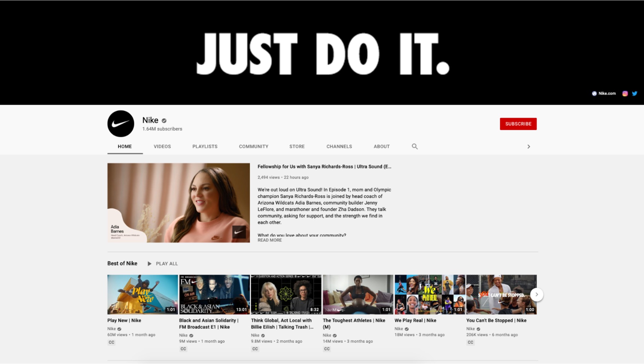Click Nike channel name under The Toughest Athletes
Image resolution: width=644 pixels, height=364 pixels.
click(x=327, y=335)
